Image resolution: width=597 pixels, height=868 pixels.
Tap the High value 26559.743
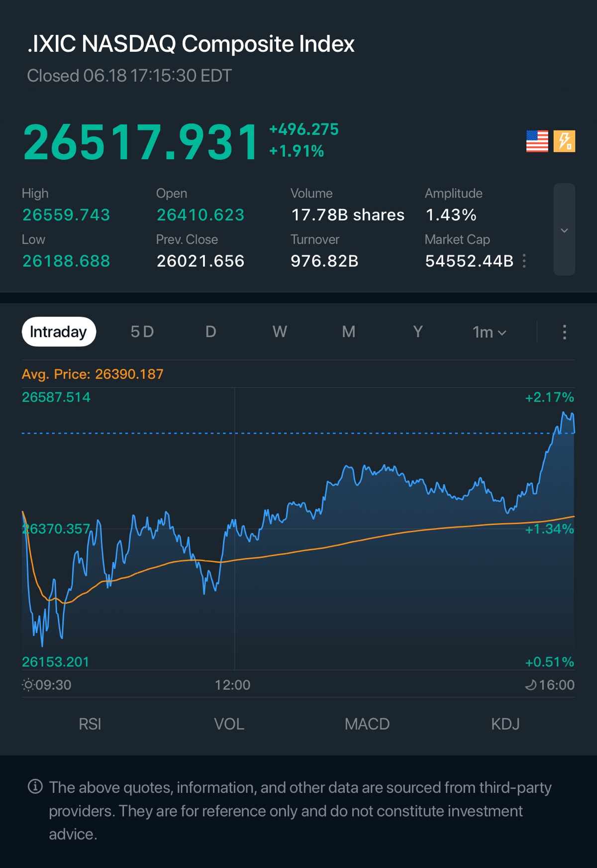coord(66,215)
